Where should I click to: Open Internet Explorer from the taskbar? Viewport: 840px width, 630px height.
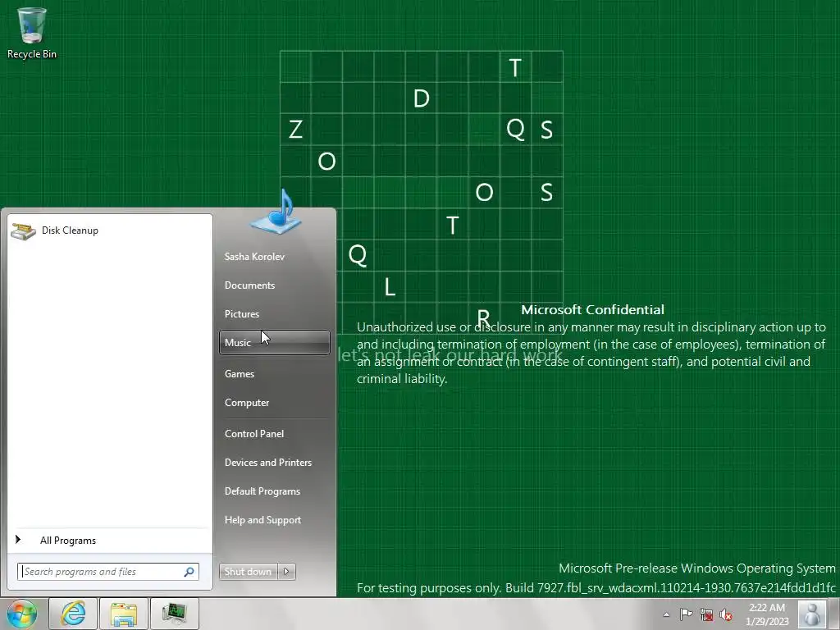pyautogui.click(x=73, y=614)
